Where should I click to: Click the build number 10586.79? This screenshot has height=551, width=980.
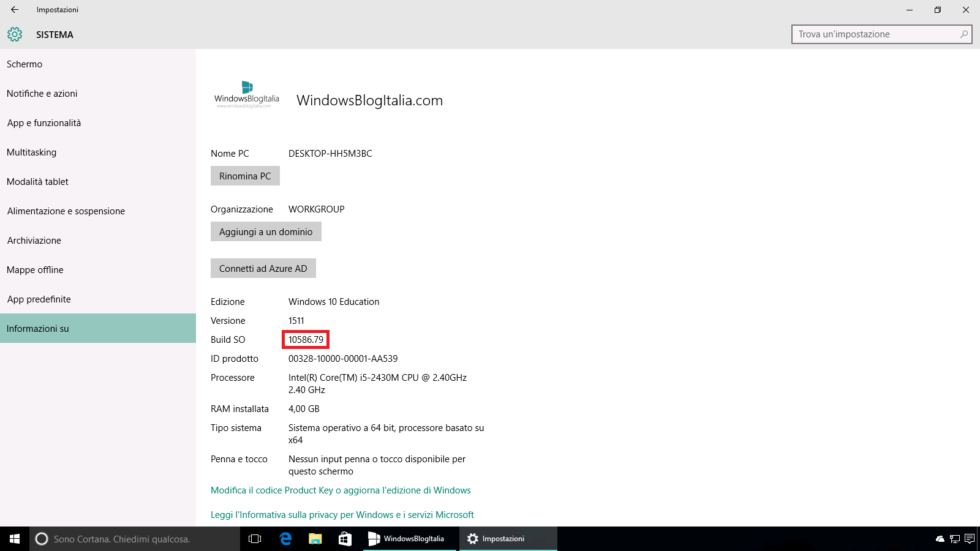click(x=306, y=340)
